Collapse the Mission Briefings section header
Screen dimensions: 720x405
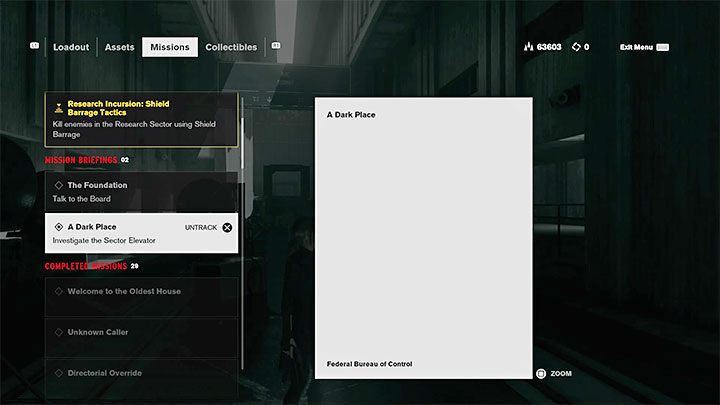tap(81, 160)
